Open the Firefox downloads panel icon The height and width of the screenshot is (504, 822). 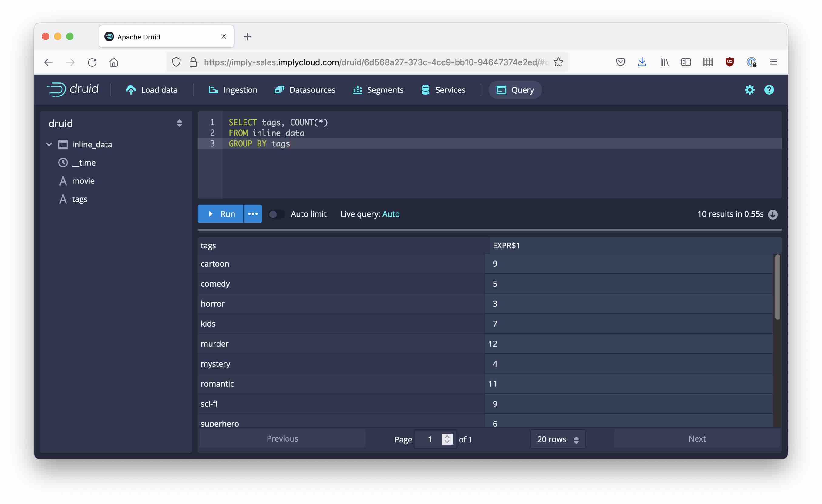(x=642, y=62)
